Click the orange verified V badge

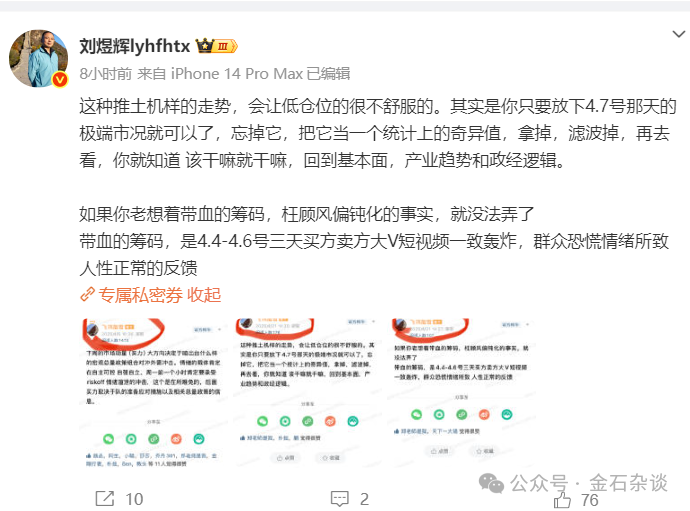click(60, 79)
